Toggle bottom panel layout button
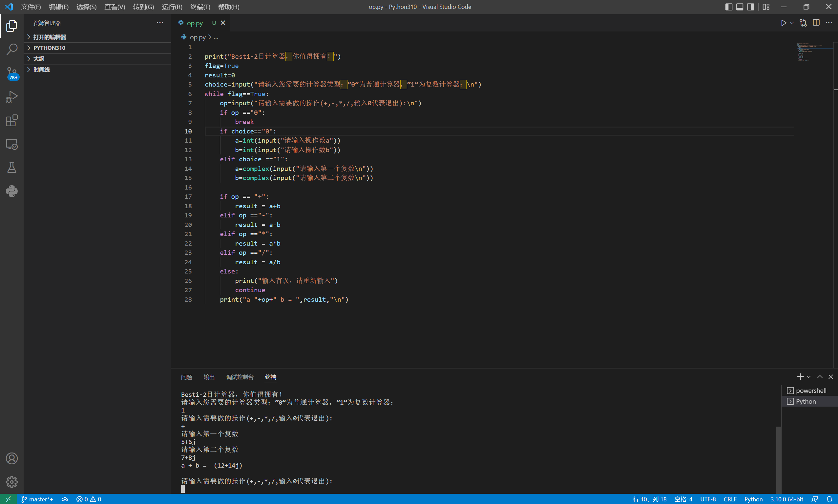The height and width of the screenshot is (504, 838). [740, 7]
